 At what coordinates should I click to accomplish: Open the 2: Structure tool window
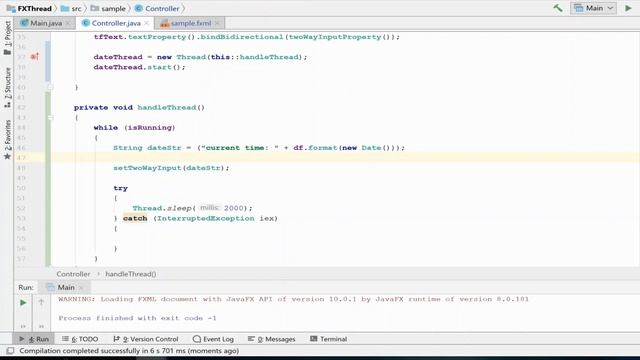pos(7,88)
